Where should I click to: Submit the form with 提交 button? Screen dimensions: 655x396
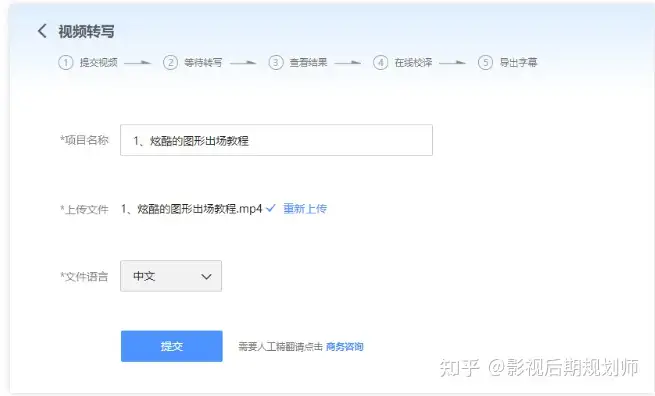172,346
